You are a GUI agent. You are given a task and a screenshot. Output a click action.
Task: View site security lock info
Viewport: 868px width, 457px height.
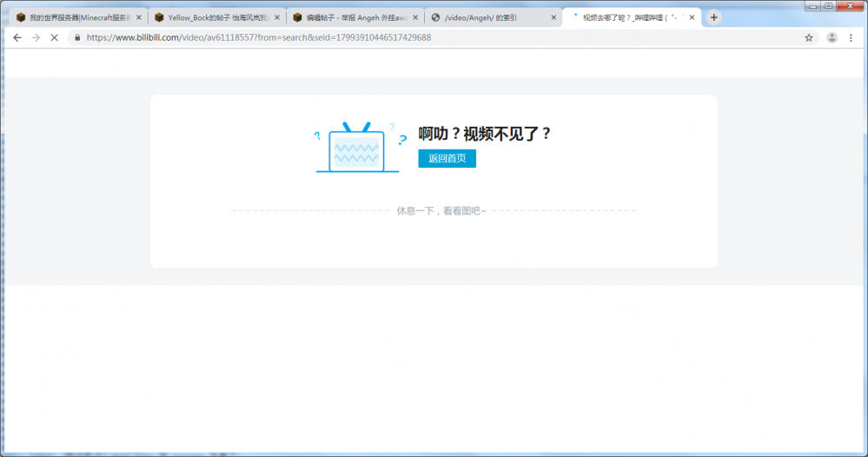[77, 37]
